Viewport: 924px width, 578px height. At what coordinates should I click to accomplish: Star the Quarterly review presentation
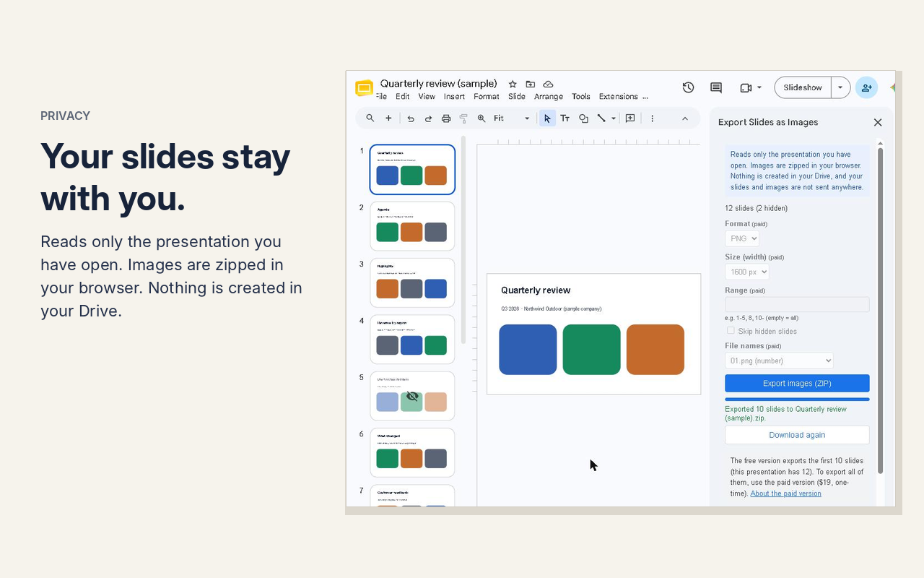(513, 84)
